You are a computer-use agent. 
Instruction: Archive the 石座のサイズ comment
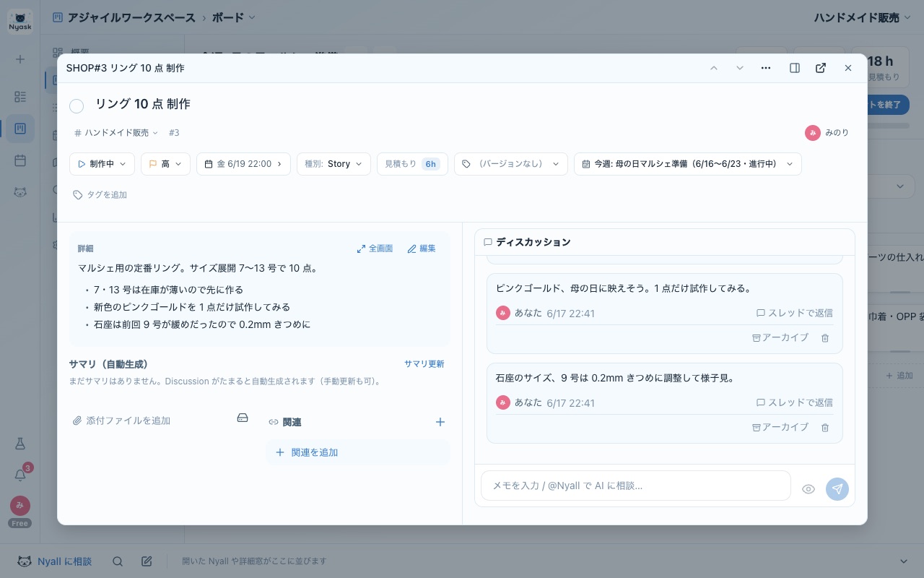pos(780,427)
